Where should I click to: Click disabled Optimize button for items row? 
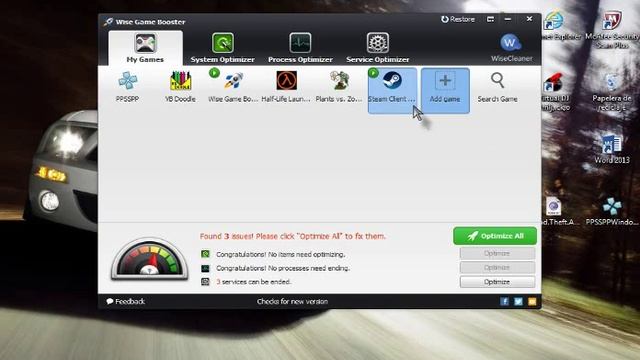click(497, 253)
